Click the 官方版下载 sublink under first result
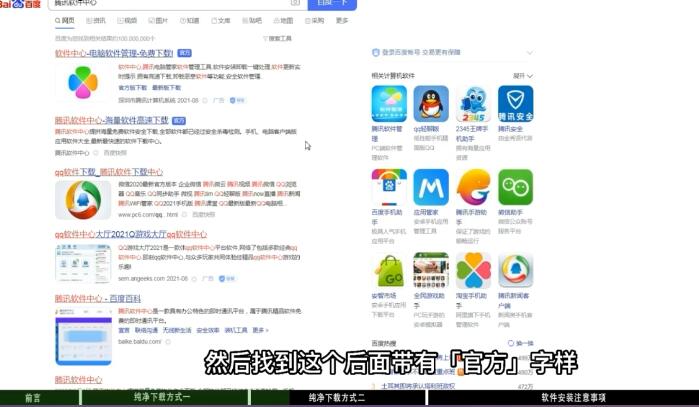Viewport: 699px width, 407px height. click(x=132, y=88)
